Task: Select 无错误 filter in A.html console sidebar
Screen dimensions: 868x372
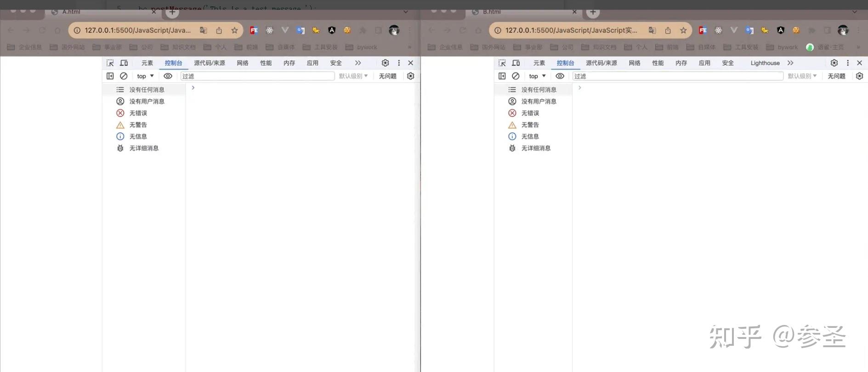Action: tap(144, 113)
